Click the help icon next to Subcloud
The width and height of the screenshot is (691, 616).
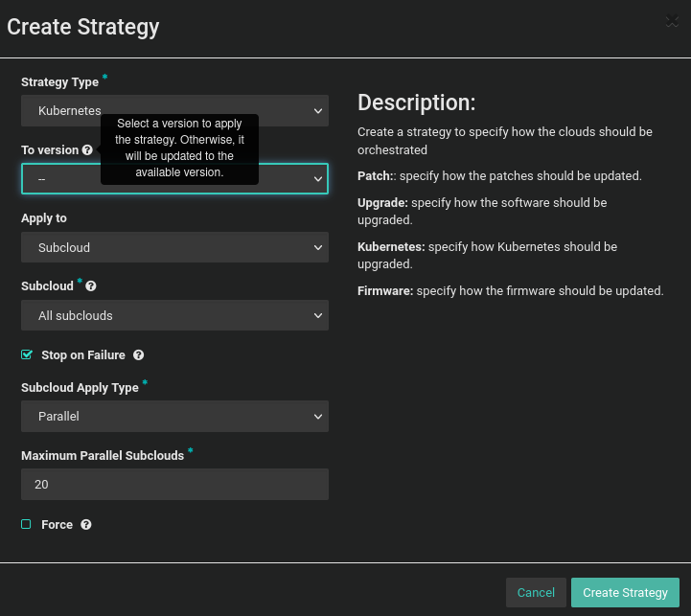pyautogui.click(x=91, y=286)
